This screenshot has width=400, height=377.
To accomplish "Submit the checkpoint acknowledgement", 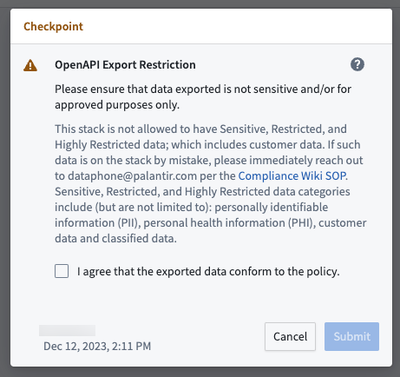I will 352,336.
